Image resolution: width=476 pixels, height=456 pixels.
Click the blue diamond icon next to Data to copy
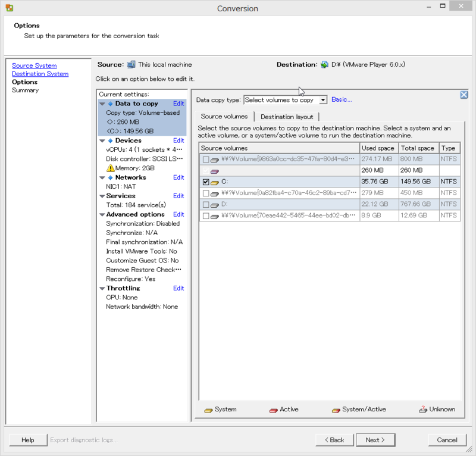coord(111,104)
